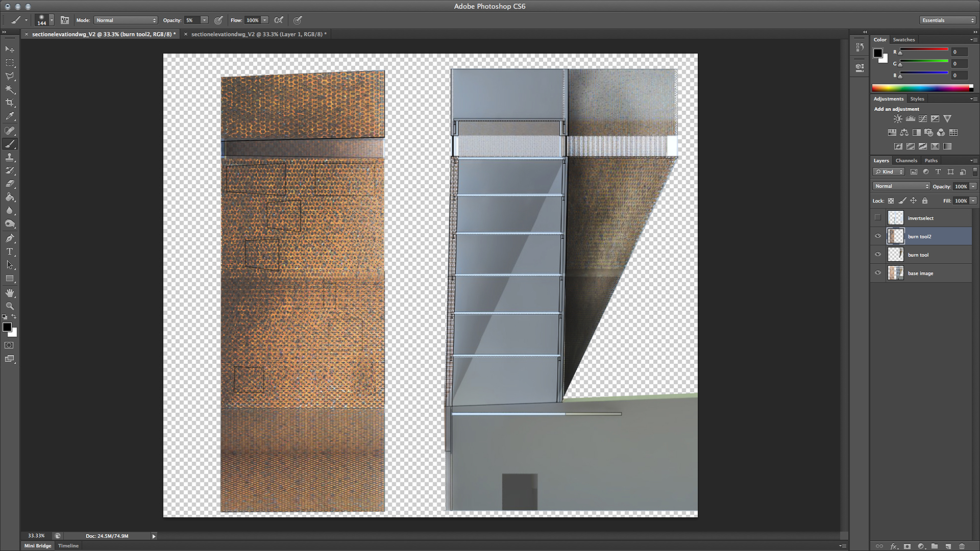
Task: Select the Clone Stamp tool
Action: pos(10,158)
